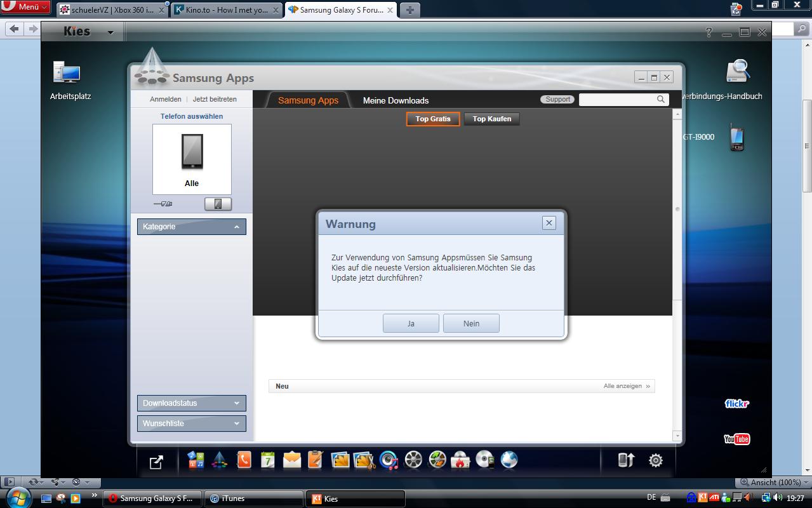812x508 pixels.
Task: Open the video editor reel icon
Action: (x=437, y=460)
